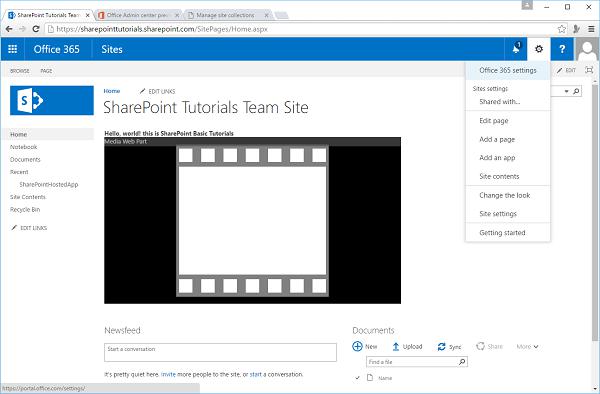Select Edit page from the menu
The width and height of the screenshot is (600, 394).
(508, 121)
